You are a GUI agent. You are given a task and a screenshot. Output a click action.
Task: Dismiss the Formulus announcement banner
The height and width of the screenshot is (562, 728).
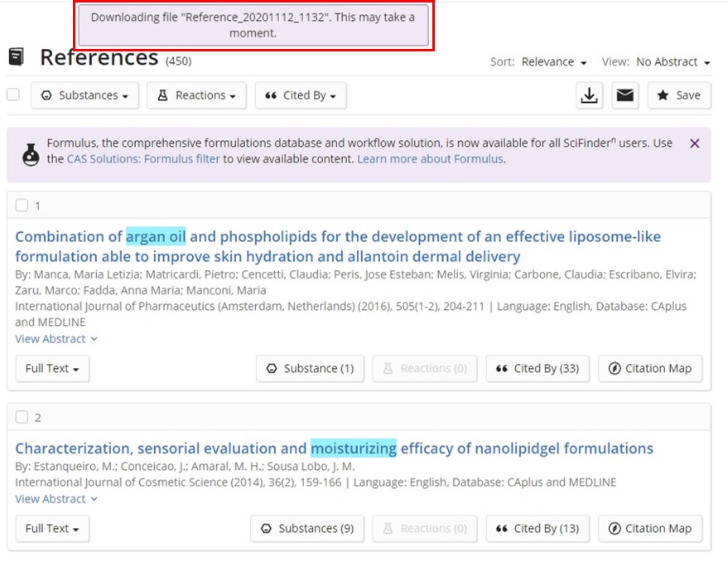click(x=694, y=143)
